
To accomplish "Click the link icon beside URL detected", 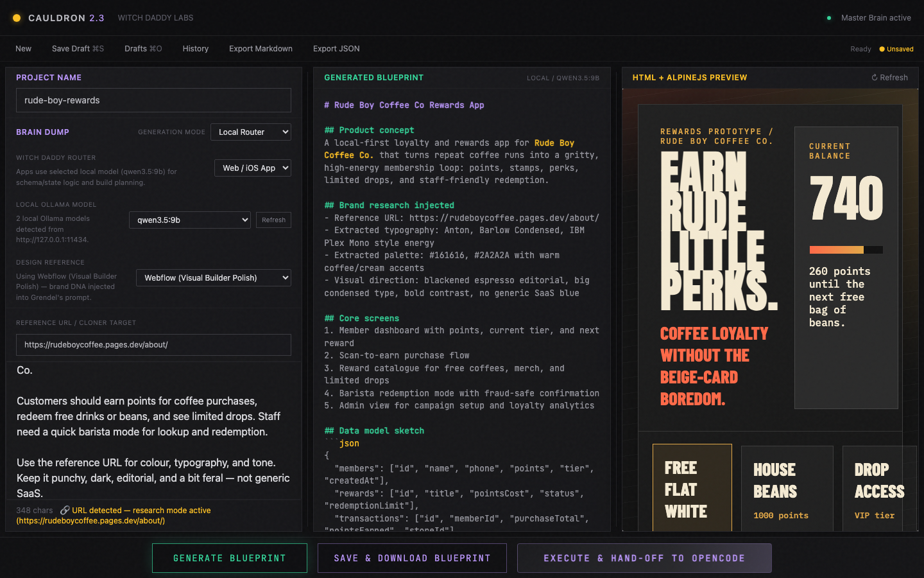I will pos(65,511).
